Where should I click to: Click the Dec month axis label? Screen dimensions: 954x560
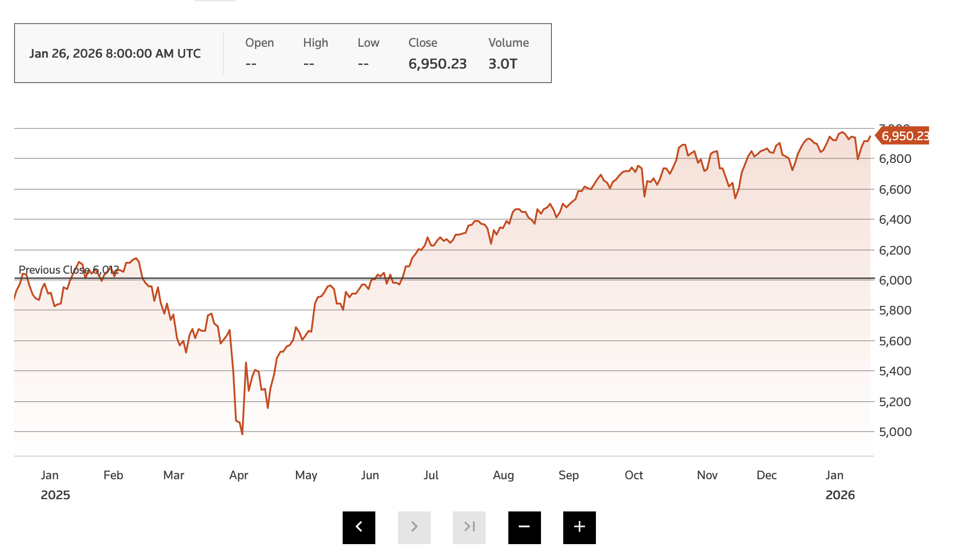tap(767, 475)
